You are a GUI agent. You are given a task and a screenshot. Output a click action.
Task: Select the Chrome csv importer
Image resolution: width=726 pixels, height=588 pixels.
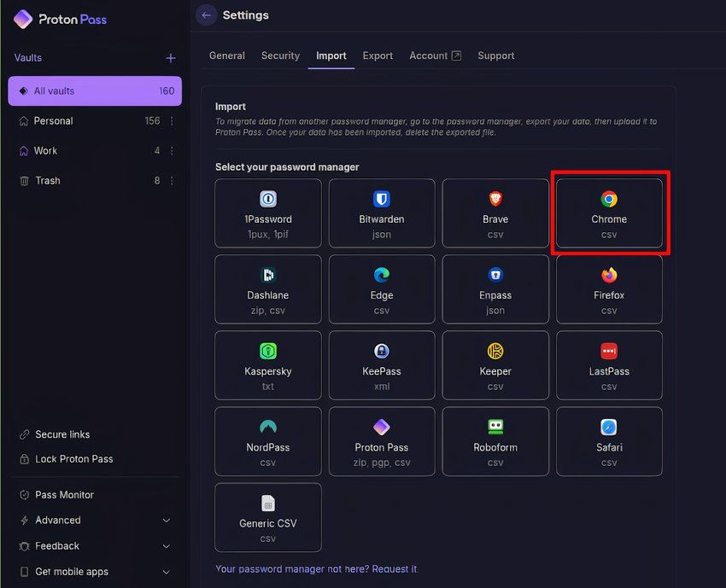(609, 212)
